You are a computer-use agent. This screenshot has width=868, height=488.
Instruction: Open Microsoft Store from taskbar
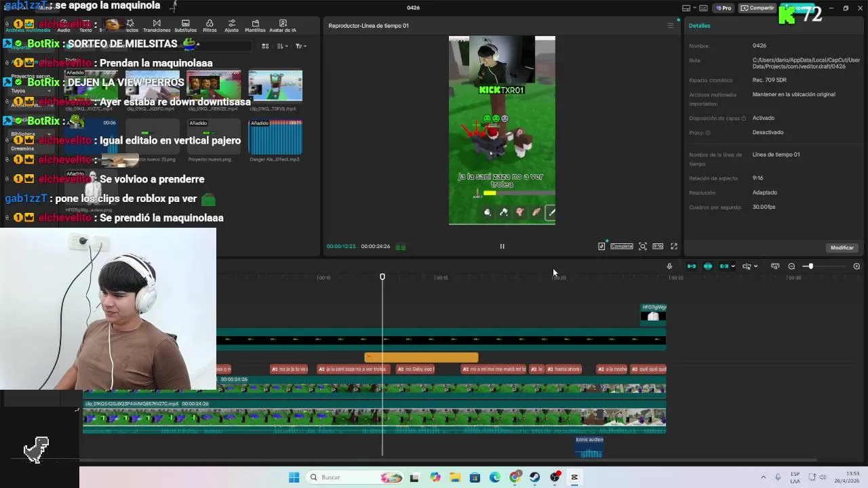475,477
